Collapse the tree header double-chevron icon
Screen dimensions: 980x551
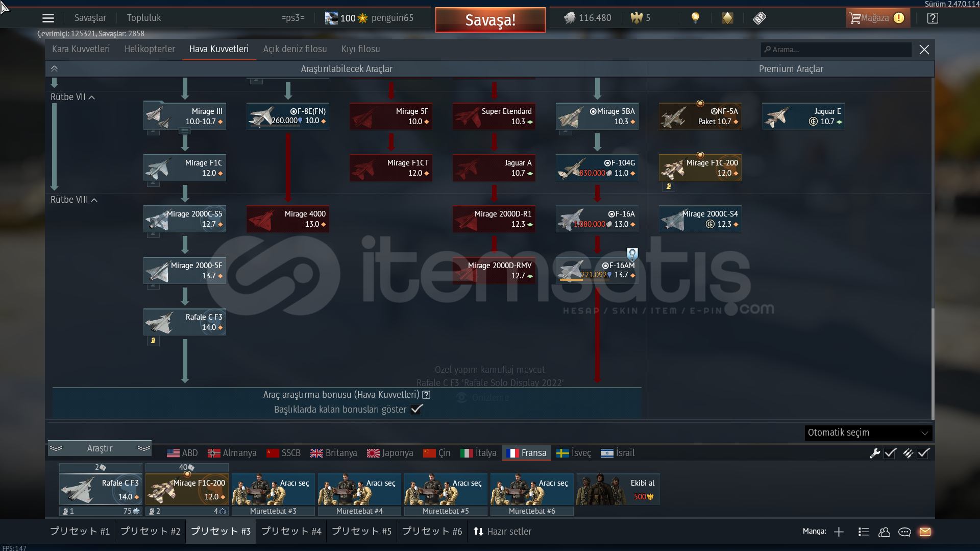coord(54,68)
